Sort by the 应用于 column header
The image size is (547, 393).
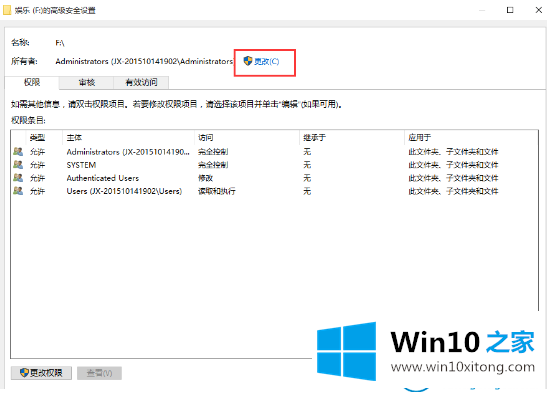(420, 138)
